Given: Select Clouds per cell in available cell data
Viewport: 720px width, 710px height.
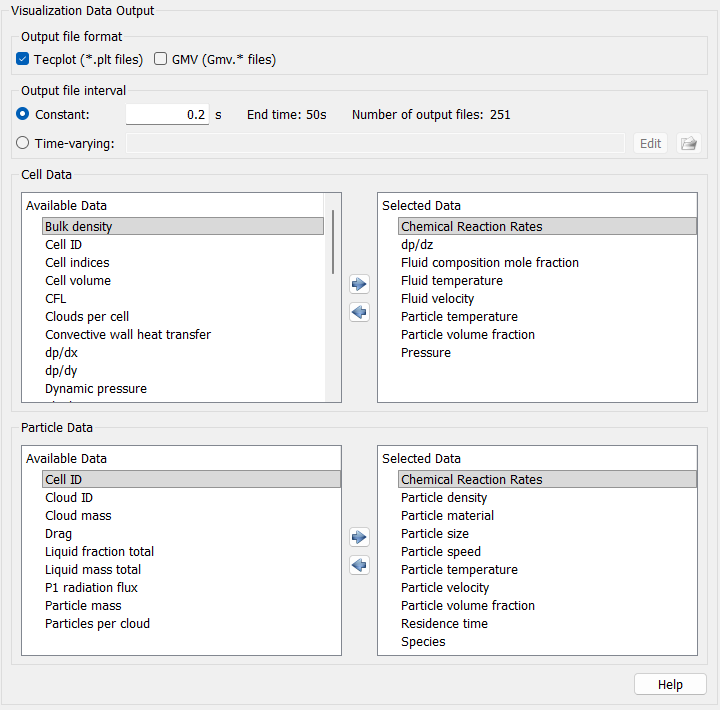Looking at the screenshot, I should [x=87, y=316].
